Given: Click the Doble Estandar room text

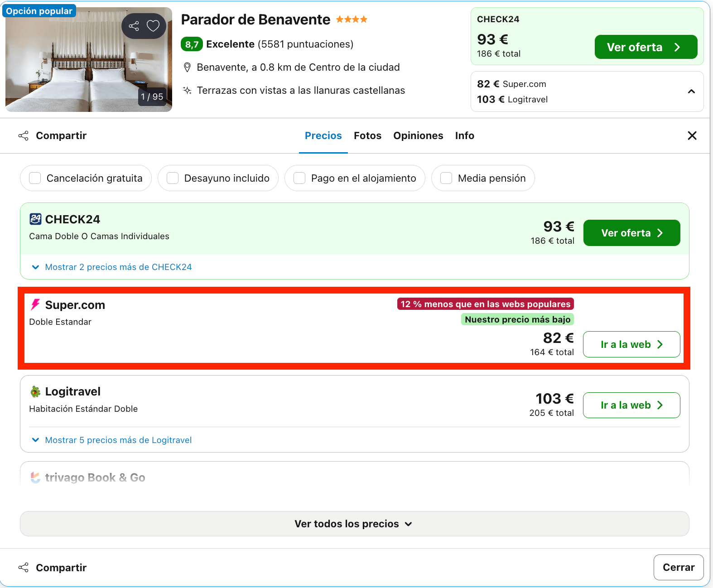Looking at the screenshot, I should tap(60, 322).
